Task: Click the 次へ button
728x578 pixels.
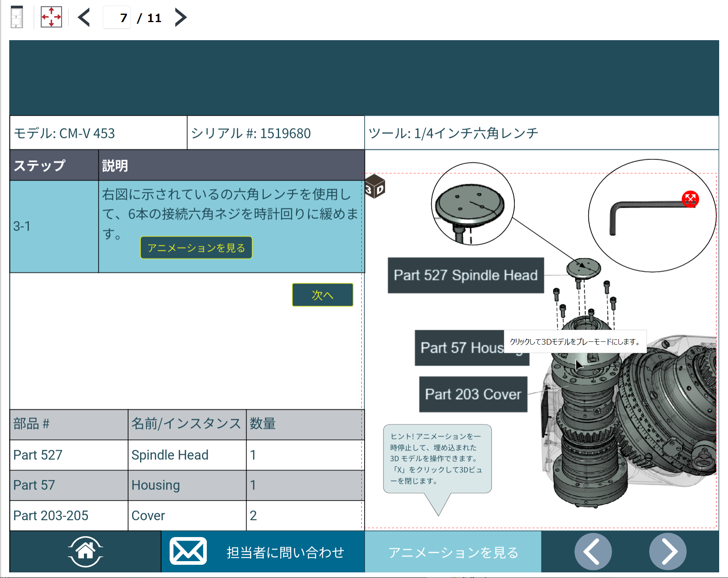Action: tap(322, 295)
